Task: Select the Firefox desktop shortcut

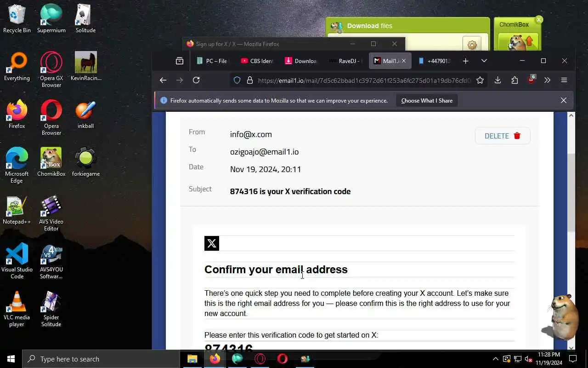Action: pyautogui.click(x=17, y=115)
